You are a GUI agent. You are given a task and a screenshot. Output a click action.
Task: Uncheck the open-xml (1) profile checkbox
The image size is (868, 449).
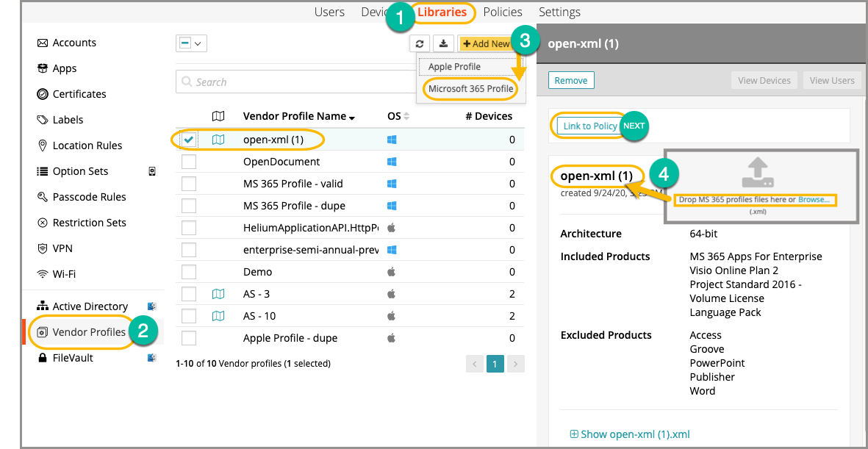pyautogui.click(x=189, y=140)
